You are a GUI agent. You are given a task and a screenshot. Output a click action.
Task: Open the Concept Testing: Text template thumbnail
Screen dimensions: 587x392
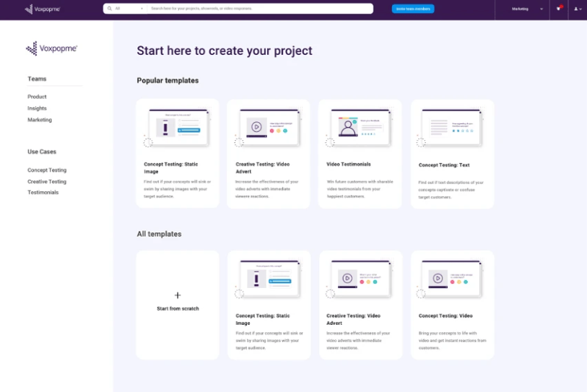451,128
